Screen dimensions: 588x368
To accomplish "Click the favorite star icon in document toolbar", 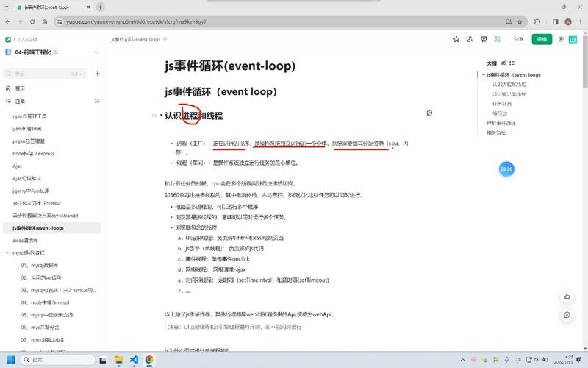I will 456,39.
